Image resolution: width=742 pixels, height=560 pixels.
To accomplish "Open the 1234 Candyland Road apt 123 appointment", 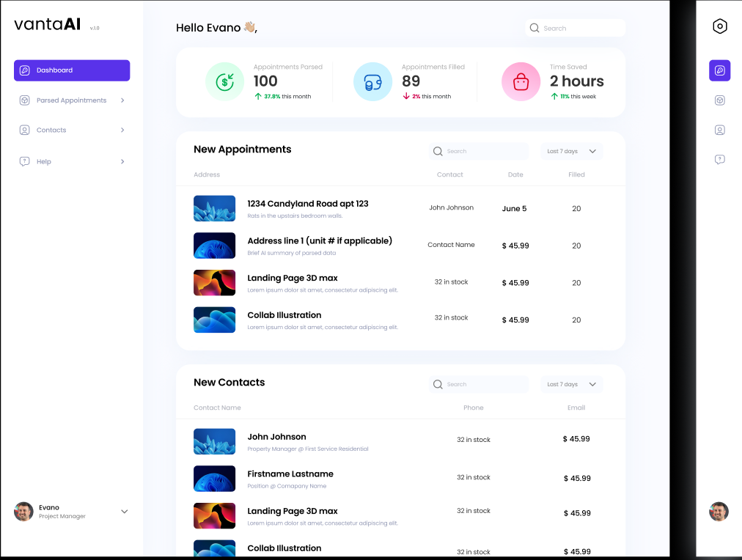I will click(307, 204).
